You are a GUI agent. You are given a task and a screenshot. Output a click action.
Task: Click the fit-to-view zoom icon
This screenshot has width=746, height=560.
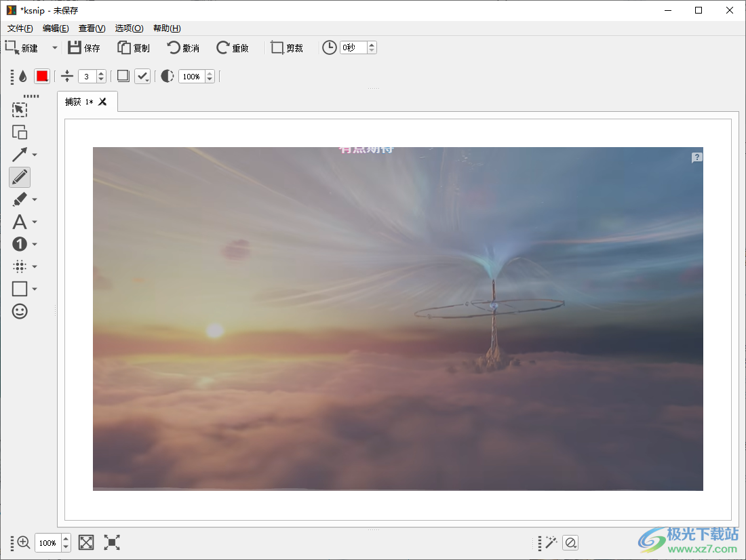tap(86, 542)
